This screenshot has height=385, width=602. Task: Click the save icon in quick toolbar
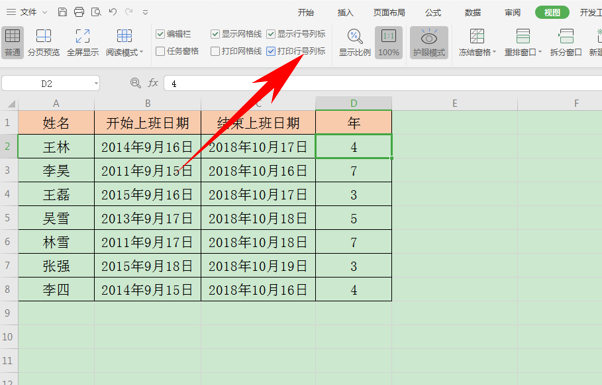click(62, 12)
